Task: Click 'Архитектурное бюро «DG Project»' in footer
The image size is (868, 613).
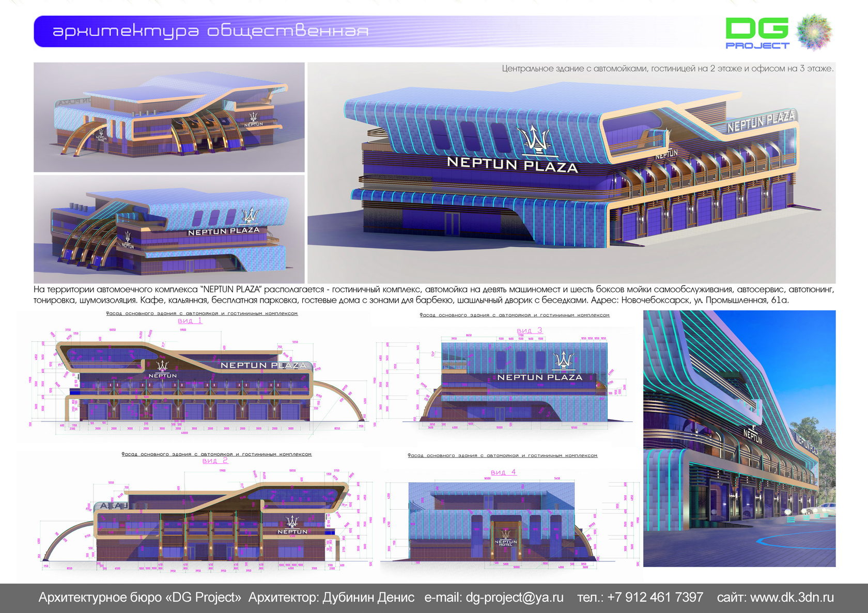Action: 140,598
